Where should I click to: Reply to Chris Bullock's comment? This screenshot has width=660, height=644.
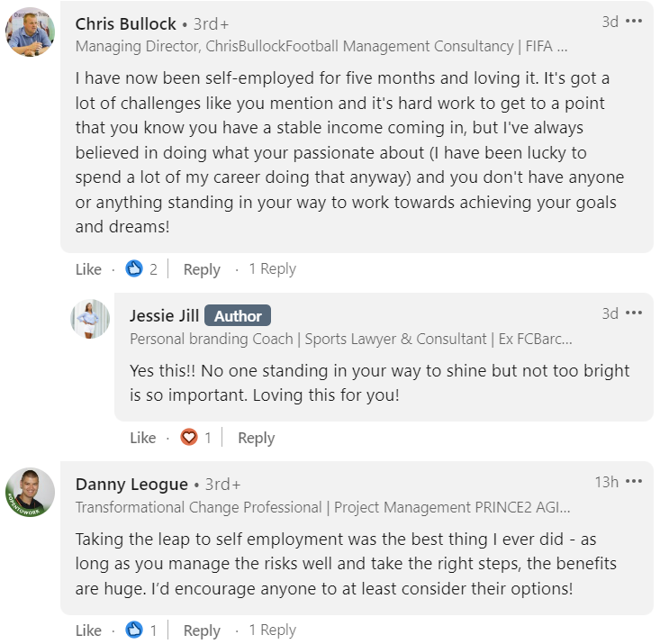pyautogui.click(x=202, y=268)
